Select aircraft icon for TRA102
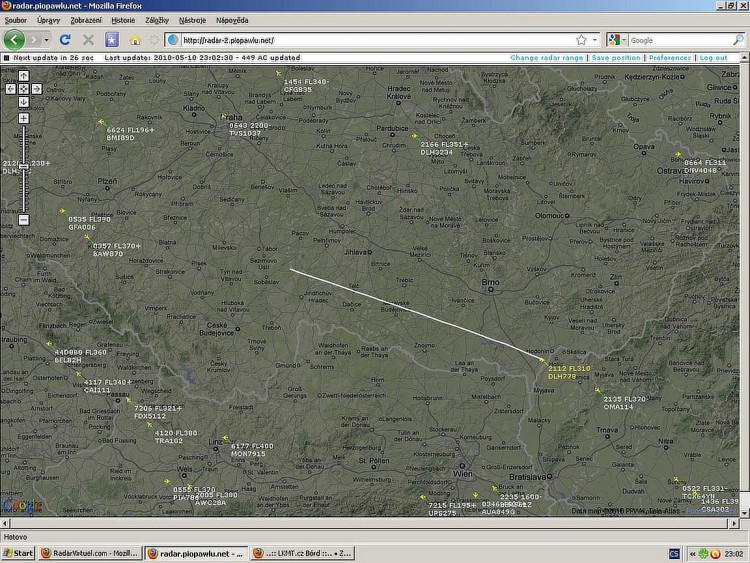The height and width of the screenshot is (563, 750). tap(150, 425)
